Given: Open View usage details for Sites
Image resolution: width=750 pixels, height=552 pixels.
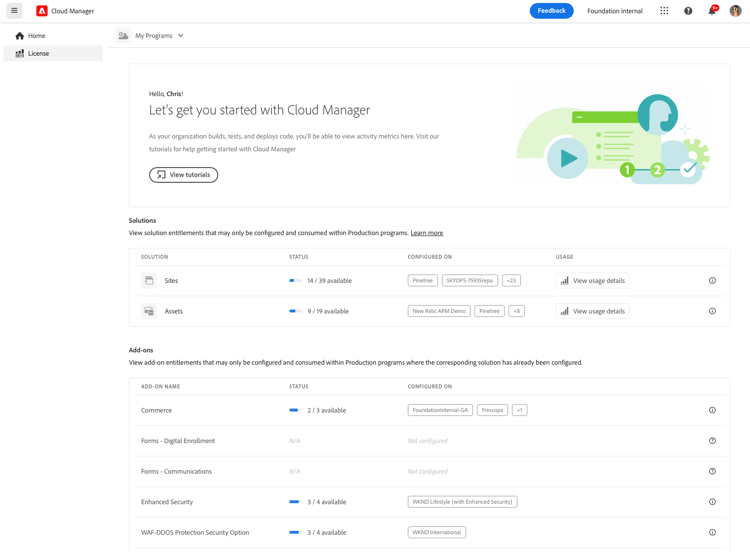Looking at the screenshot, I should tap(593, 281).
